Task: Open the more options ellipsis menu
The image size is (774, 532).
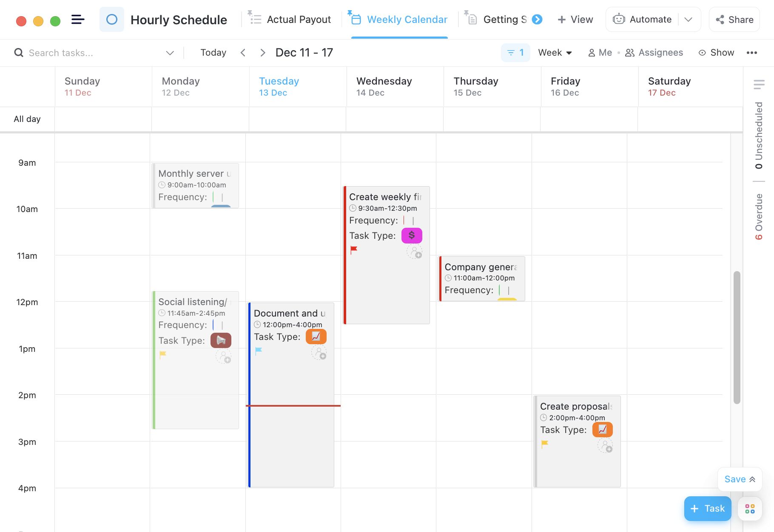Action: click(751, 53)
